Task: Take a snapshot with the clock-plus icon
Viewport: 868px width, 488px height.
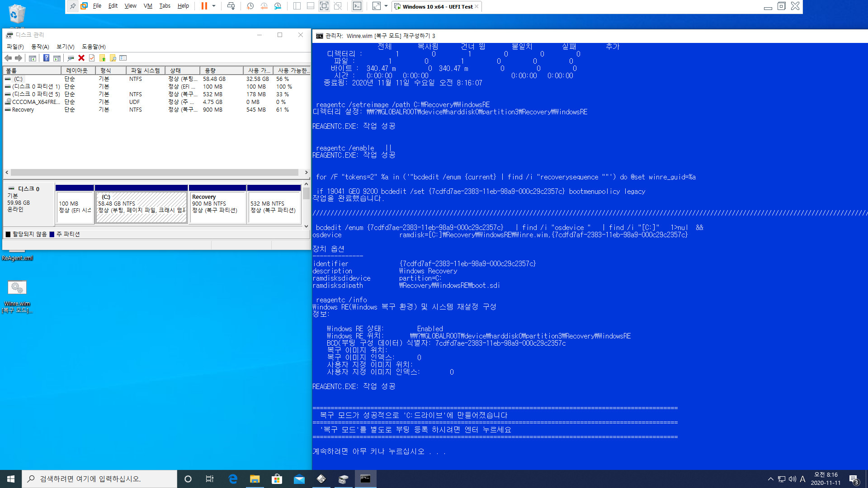Action: (x=250, y=6)
